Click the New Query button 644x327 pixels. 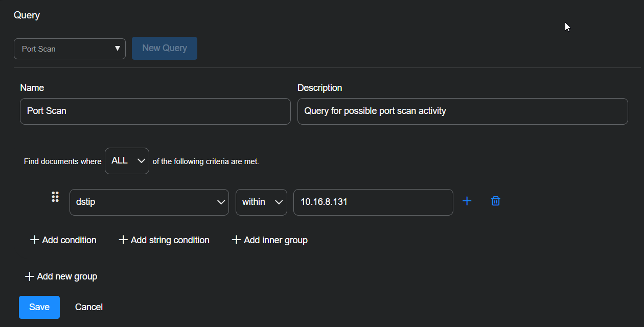point(165,48)
